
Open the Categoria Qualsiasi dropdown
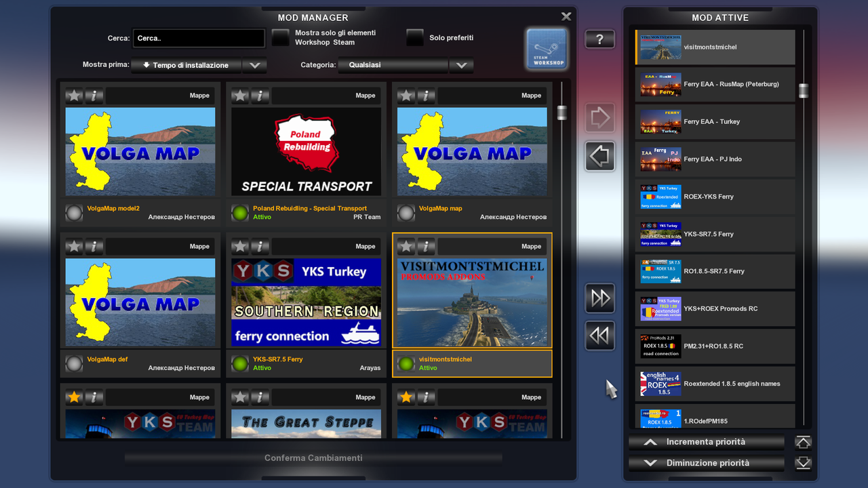(x=393, y=66)
